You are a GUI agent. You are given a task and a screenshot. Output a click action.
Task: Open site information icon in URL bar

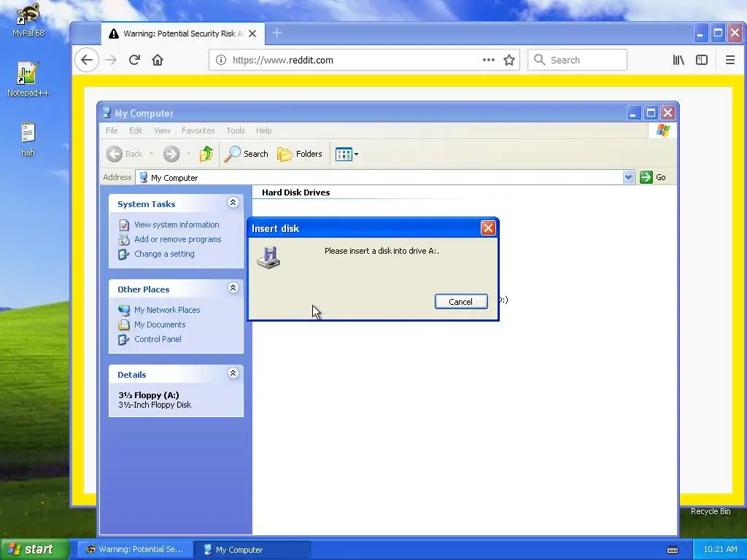coord(220,60)
